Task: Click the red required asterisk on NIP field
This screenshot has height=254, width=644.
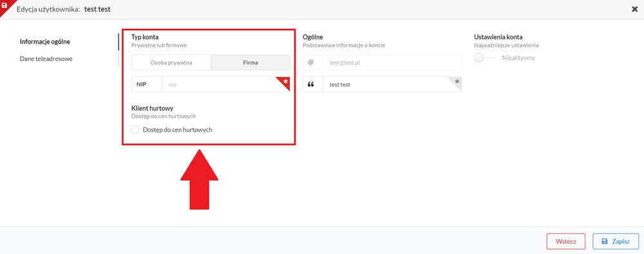Action: (x=285, y=82)
